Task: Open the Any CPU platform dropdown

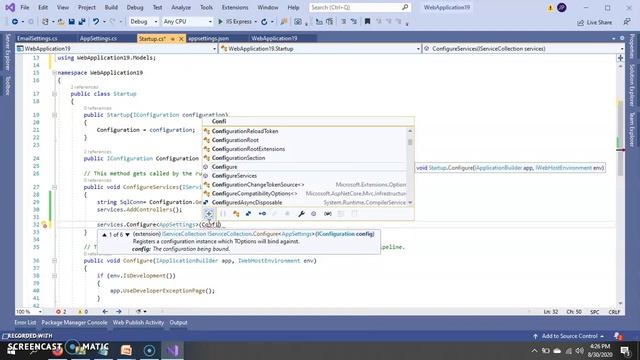Action: click(187, 22)
